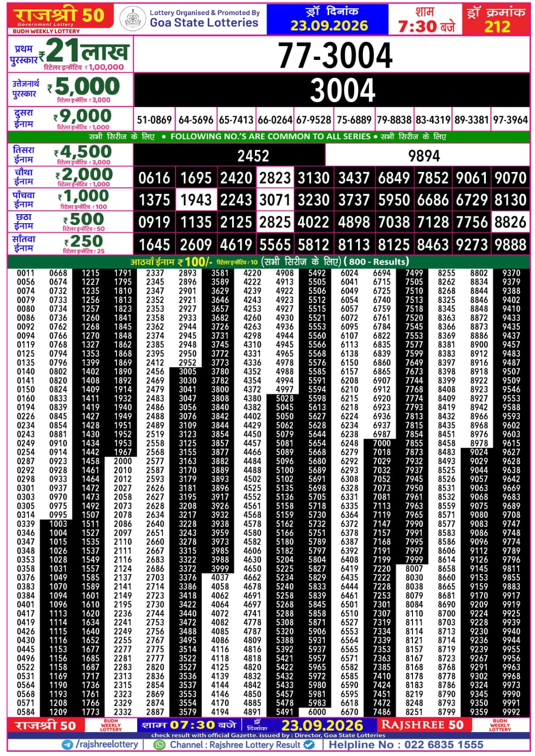
Task: Click fourth prize number 2823
Action: pos(275,178)
